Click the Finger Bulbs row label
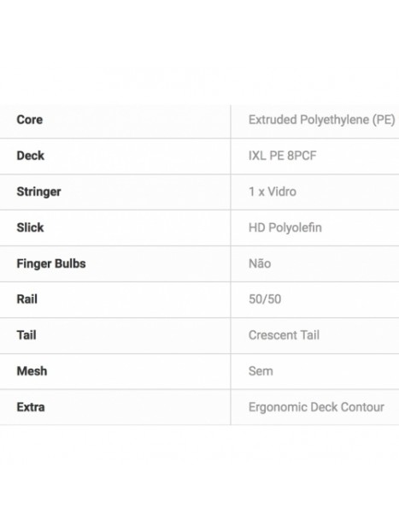 pos(51,264)
